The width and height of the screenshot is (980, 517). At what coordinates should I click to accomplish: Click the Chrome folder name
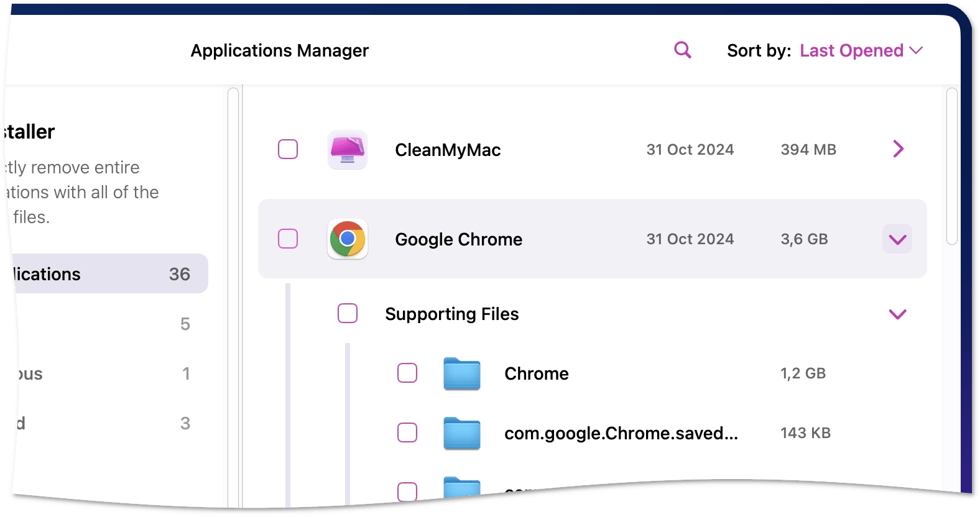[537, 373]
